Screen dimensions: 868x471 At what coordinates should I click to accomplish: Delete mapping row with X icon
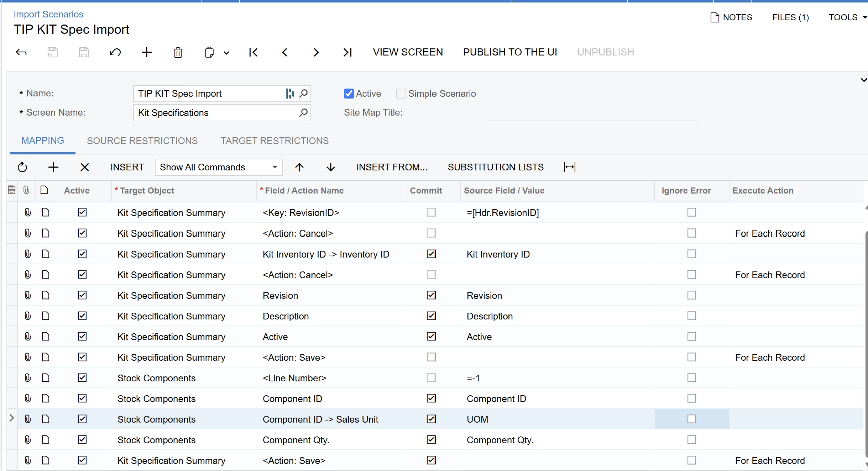pos(84,167)
